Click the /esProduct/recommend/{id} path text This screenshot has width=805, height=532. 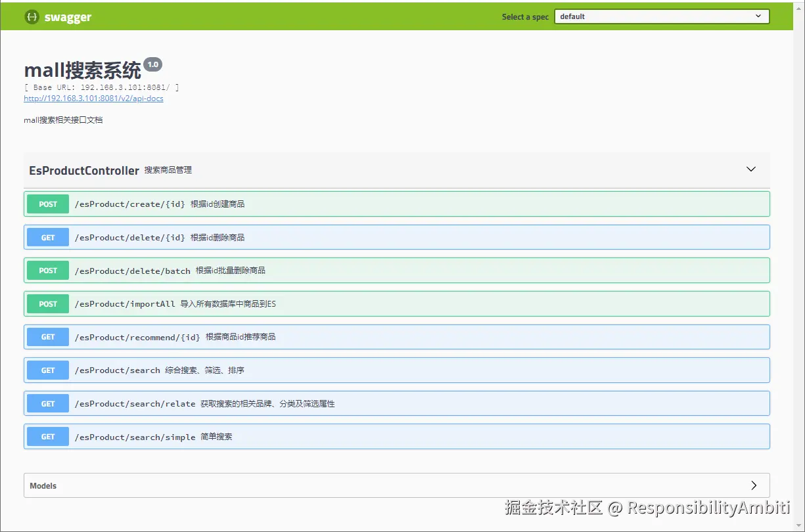point(137,337)
